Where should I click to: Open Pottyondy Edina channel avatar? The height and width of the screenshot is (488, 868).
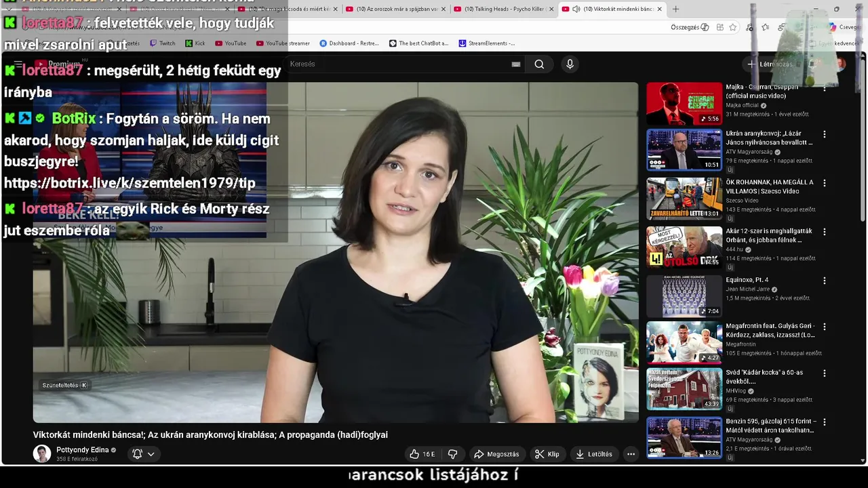pyautogui.click(x=42, y=454)
